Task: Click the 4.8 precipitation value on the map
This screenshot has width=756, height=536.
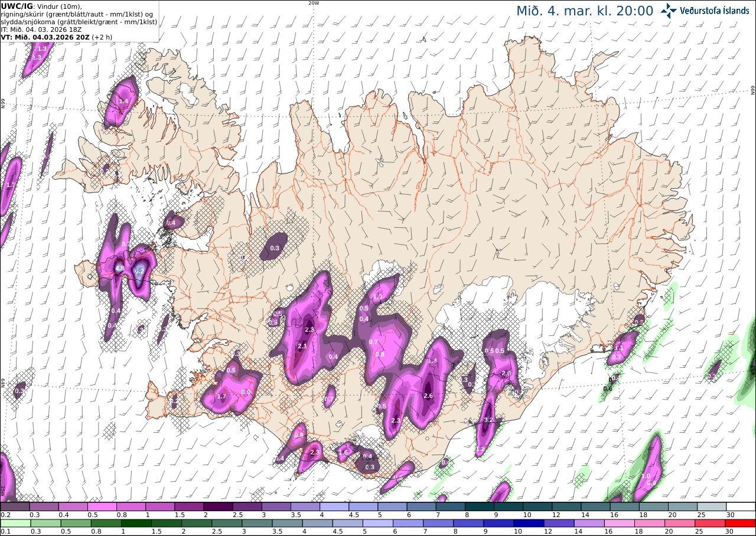Action: pyautogui.click(x=119, y=268)
